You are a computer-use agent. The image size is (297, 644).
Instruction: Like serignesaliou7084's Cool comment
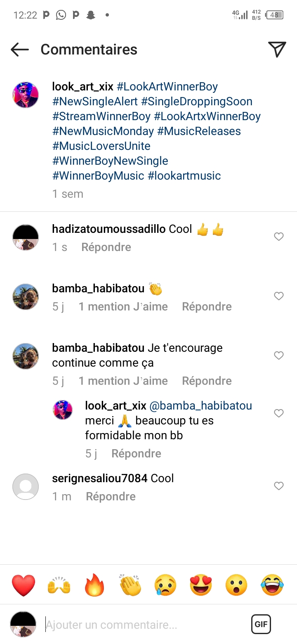(279, 486)
